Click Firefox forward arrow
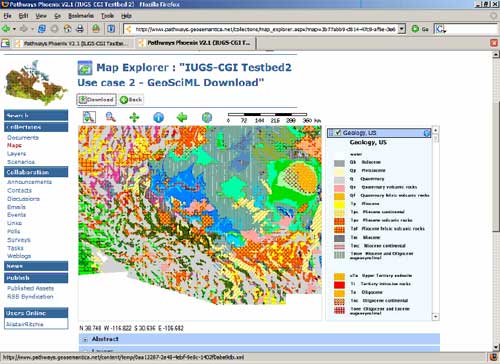This screenshot has height=364, width=500. (24, 29)
